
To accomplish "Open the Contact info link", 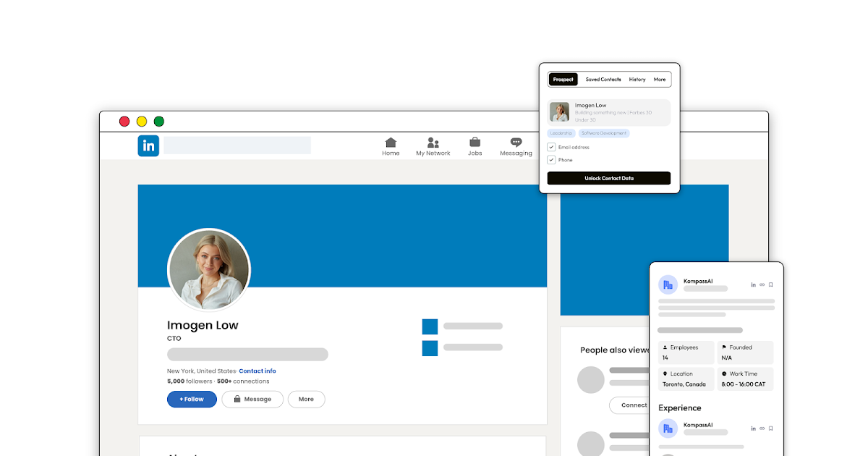I will (x=258, y=371).
